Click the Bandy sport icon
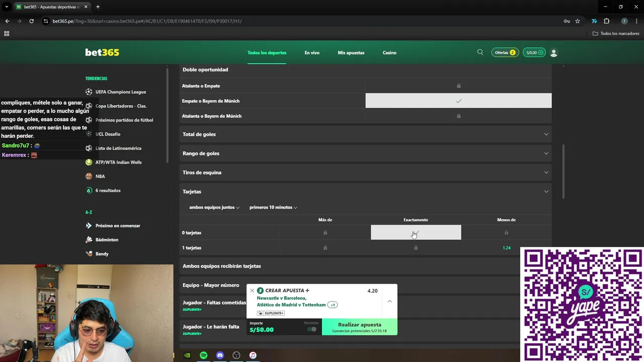Image resolution: width=644 pixels, height=362 pixels. (89, 254)
